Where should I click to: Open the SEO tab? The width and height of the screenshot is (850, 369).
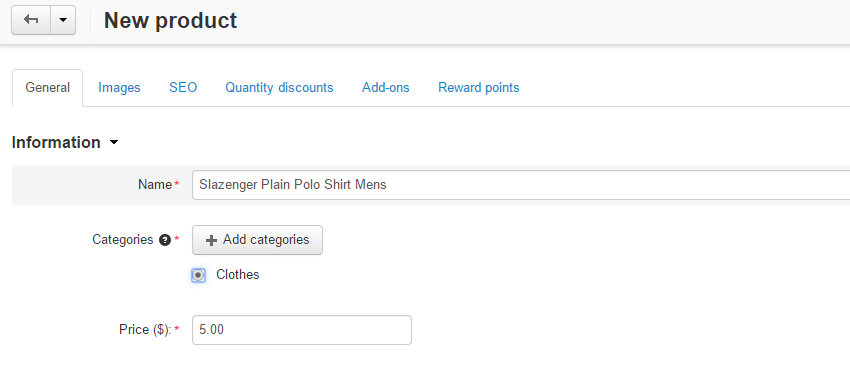[x=183, y=88]
